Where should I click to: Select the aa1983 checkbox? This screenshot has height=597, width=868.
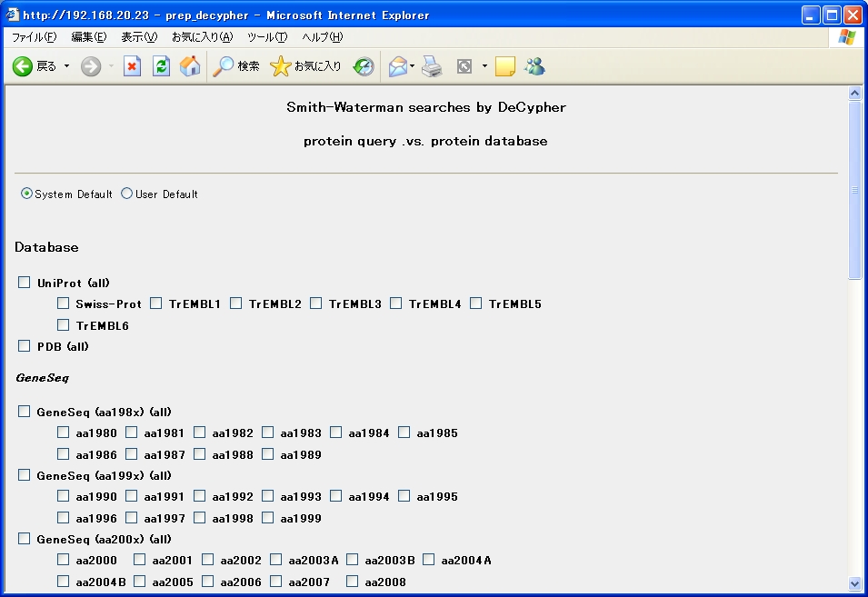click(267, 433)
